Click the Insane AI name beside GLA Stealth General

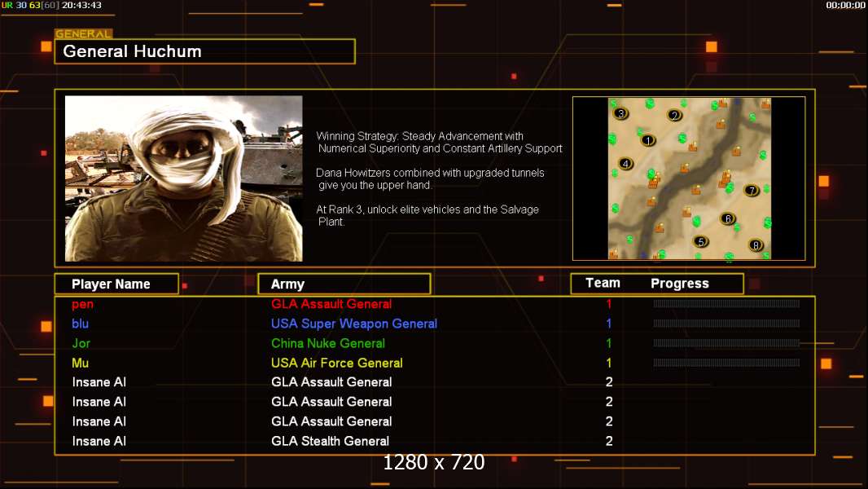[x=99, y=442]
